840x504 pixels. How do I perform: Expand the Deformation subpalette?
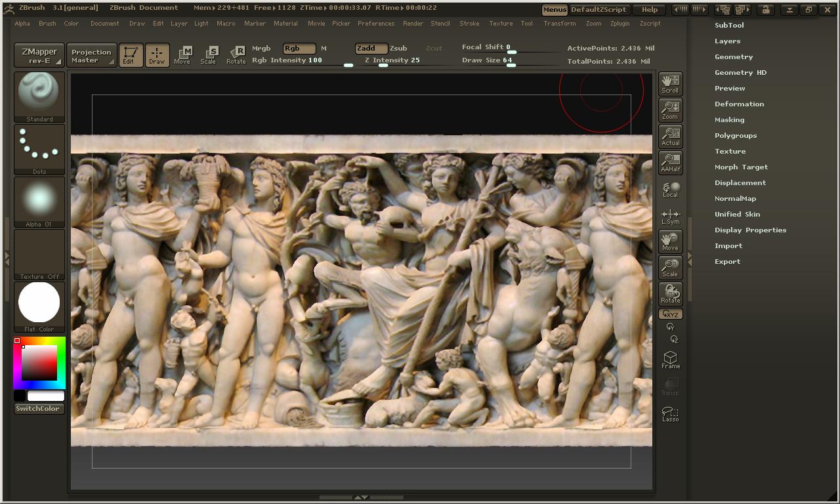(740, 104)
